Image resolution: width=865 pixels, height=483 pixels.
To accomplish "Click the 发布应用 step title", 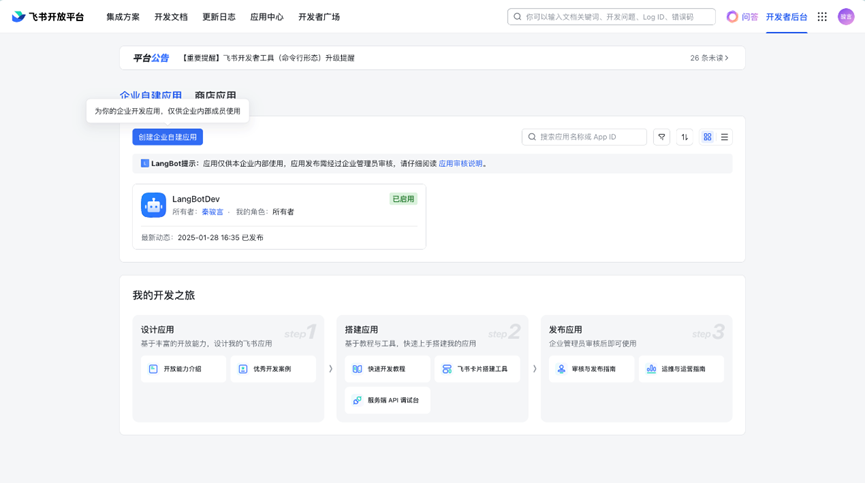I will pyautogui.click(x=565, y=330).
